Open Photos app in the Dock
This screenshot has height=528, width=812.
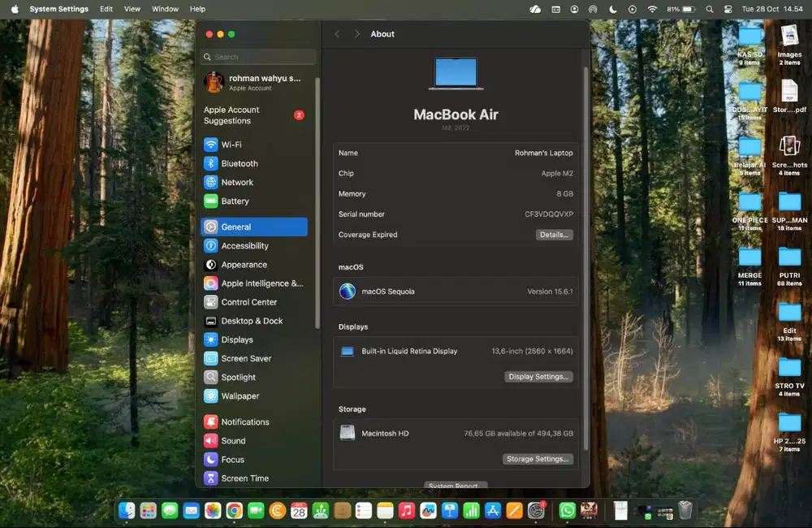pyautogui.click(x=212, y=512)
